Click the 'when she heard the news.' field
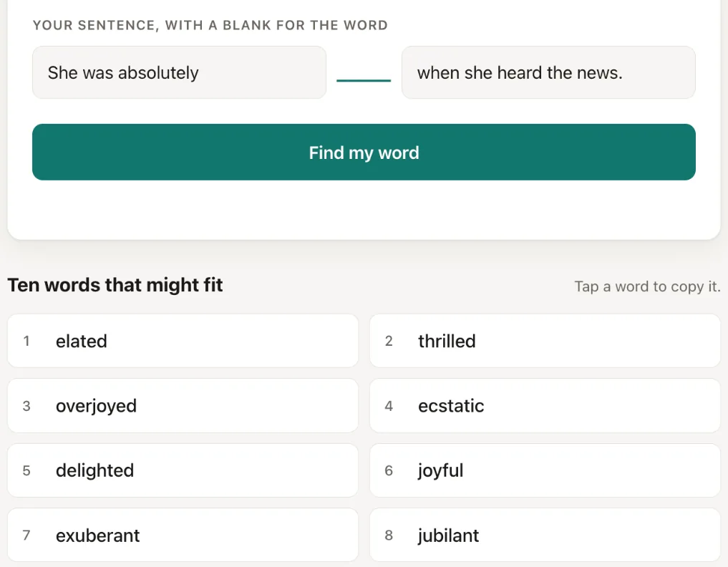 click(548, 72)
